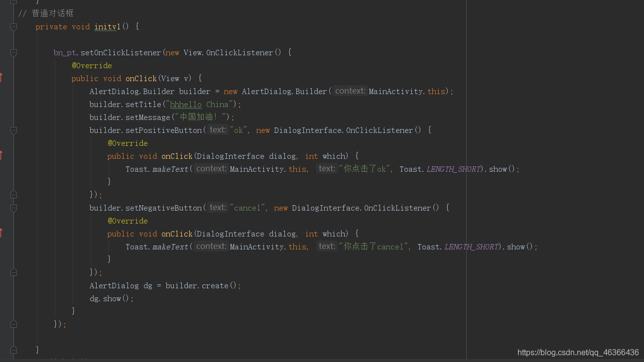Click DialogInterface.OnClickListener in the setPositiveButton line

(344, 130)
